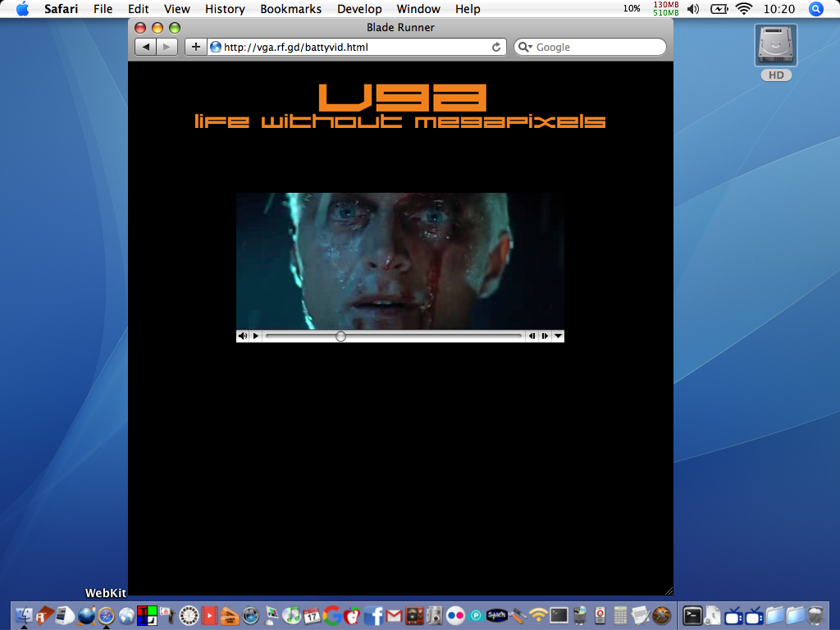840x630 pixels.
Task: Open the File menu
Action: point(103,9)
